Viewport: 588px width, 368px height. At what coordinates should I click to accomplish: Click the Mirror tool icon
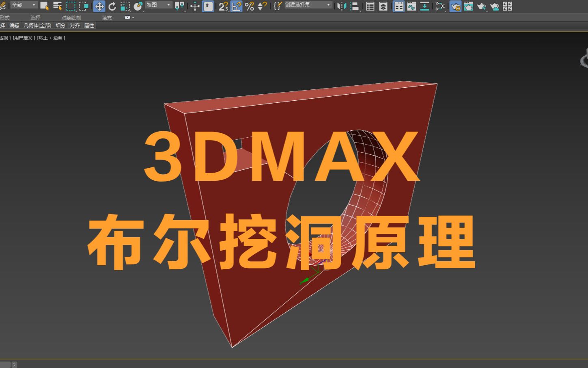point(342,6)
